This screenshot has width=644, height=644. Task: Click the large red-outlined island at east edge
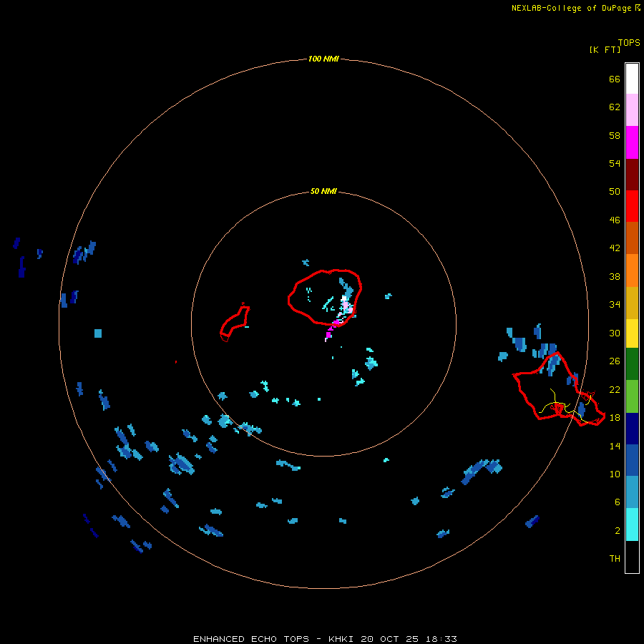pos(559,390)
